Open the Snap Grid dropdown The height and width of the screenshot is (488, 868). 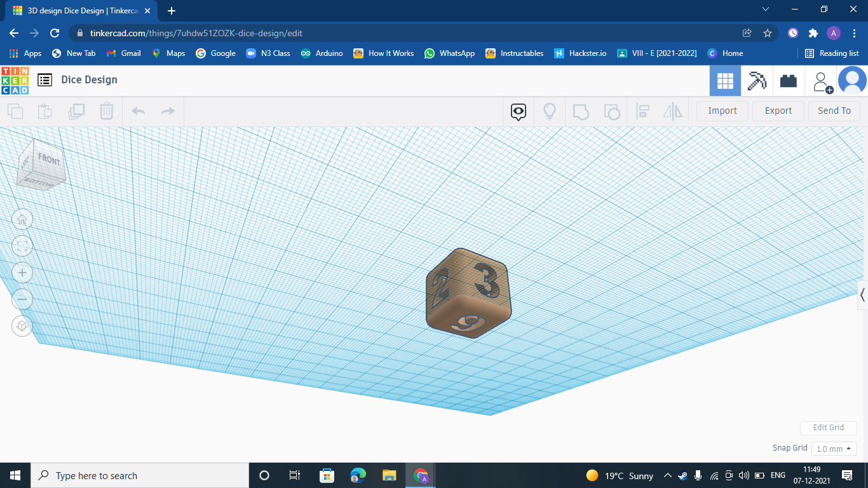(x=834, y=449)
